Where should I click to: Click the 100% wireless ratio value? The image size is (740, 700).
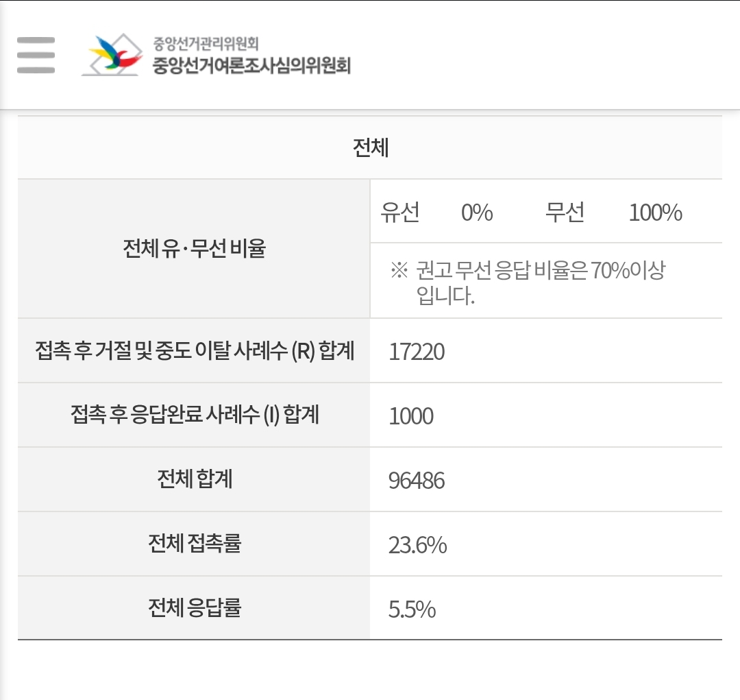coord(655,213)
